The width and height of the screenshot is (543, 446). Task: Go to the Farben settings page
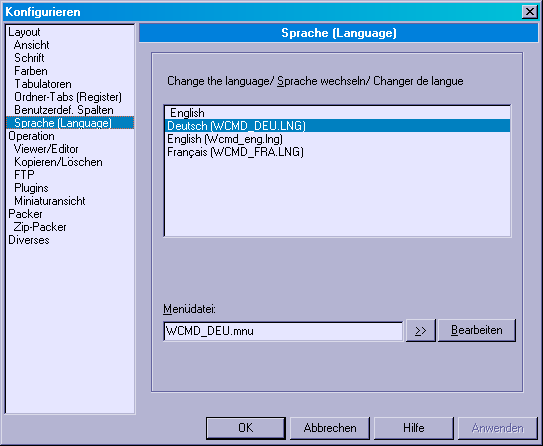pyautogui.click(x=31, y=71)
